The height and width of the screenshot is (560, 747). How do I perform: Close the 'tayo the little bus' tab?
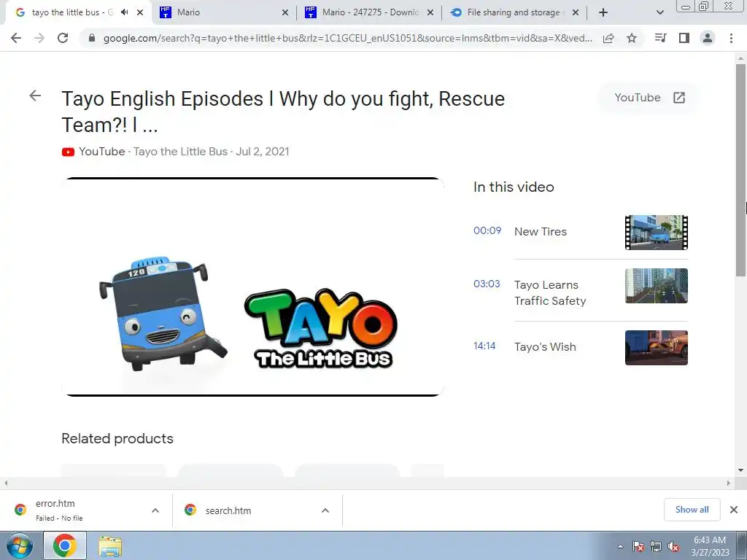[x=140, y=12]
